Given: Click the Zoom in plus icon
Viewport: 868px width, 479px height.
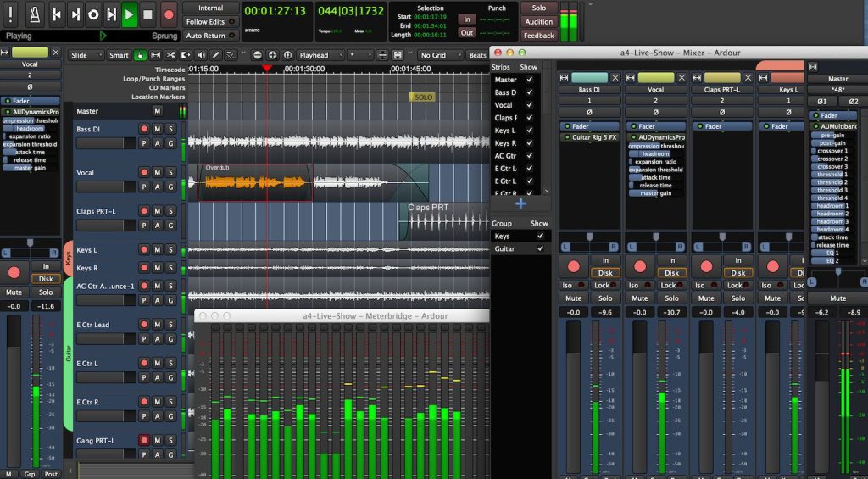Looking at the screenshot, I should point(272,55).
